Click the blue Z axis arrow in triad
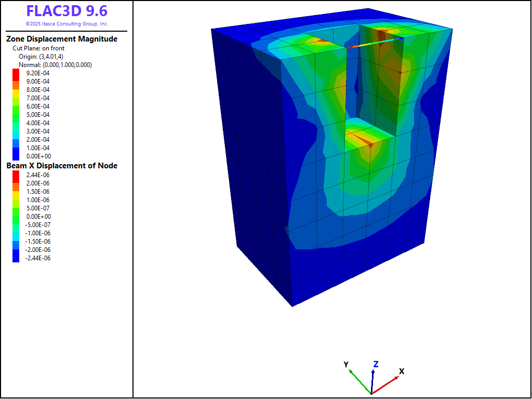The width and height of the screenshot is (532, 399). 373,379
